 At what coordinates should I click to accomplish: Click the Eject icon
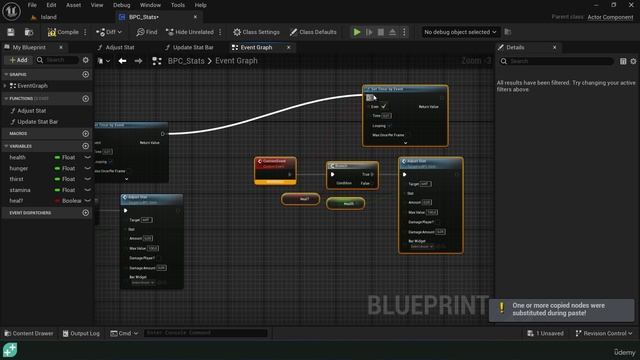tap(392, 32)
